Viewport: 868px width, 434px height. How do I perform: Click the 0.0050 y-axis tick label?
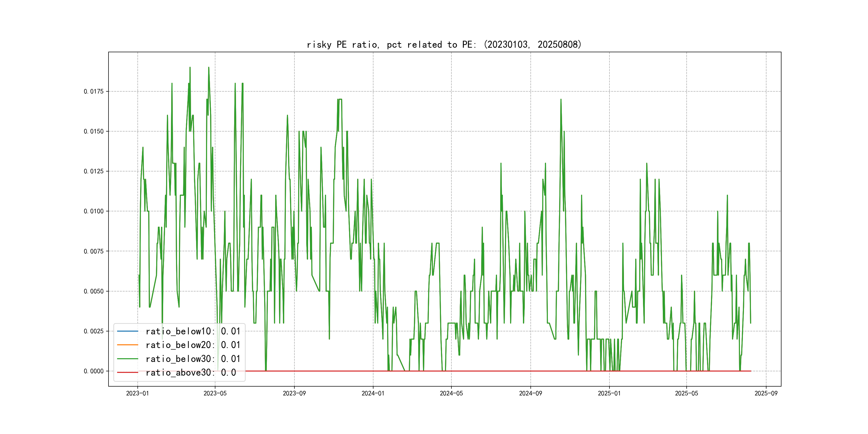(94, 291)
